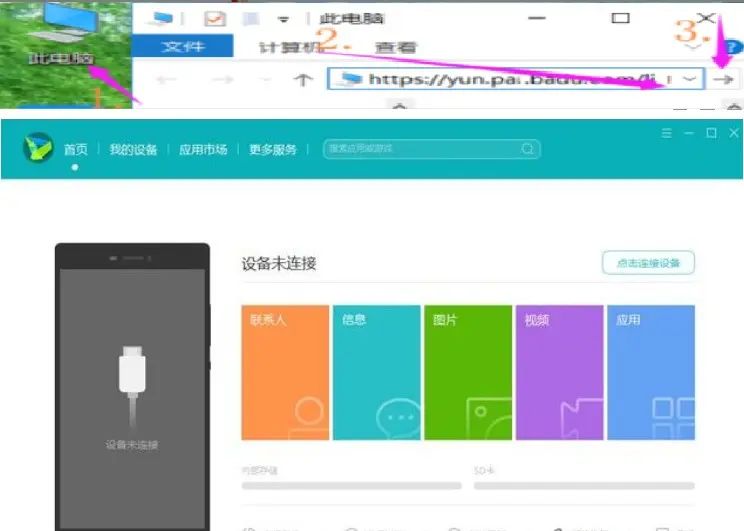Expand the address bar history dropdown
Screen dimensions: 744x531
point(689,79)
